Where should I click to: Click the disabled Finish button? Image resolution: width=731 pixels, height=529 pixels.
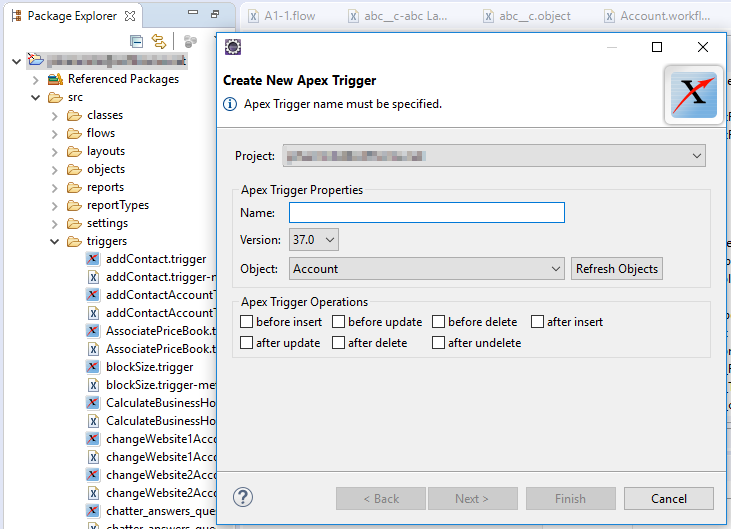(571, 499)
